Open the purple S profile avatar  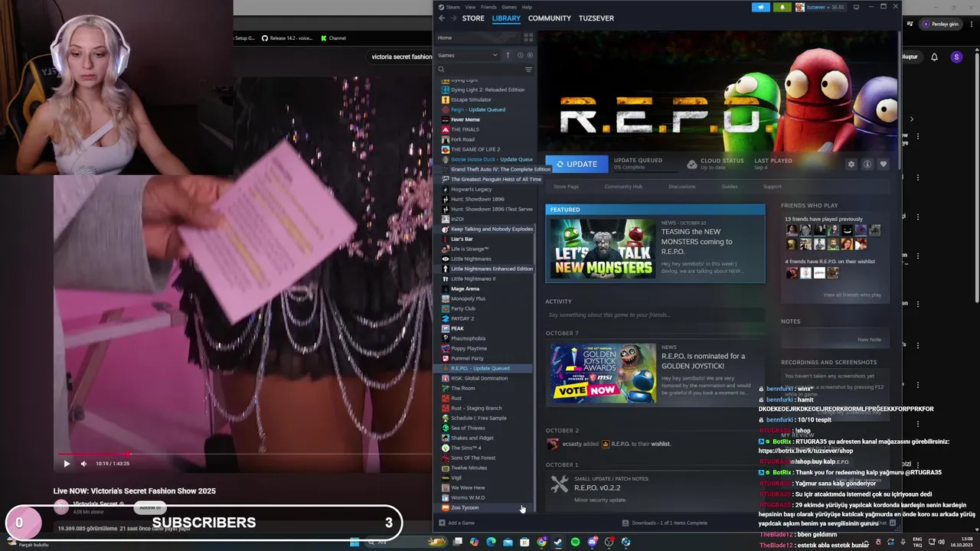point(956,57)
